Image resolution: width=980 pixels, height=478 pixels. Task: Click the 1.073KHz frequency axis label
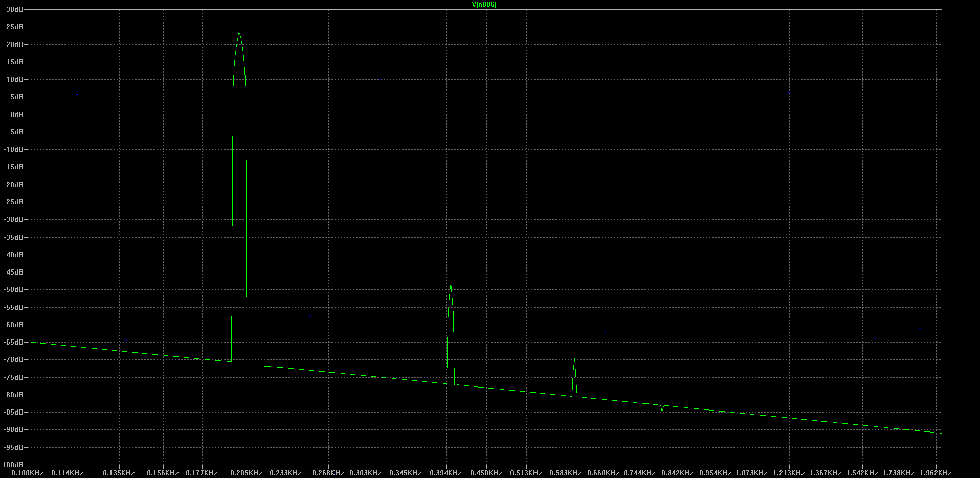751,473
